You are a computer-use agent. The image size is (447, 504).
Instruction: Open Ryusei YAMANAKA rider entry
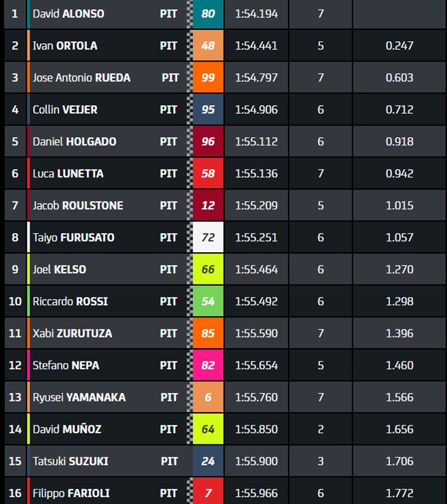pyautogui.click(x=79, y=397)
